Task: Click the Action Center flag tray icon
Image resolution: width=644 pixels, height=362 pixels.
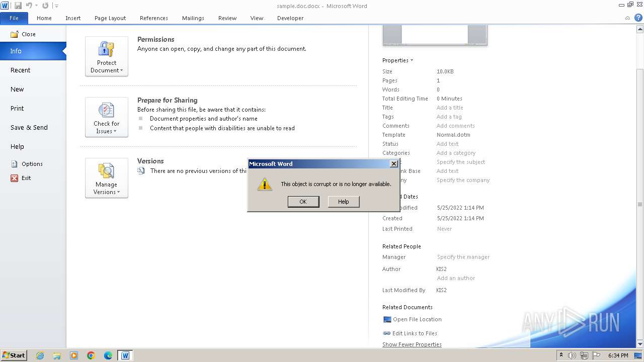Action: (596, 355)
